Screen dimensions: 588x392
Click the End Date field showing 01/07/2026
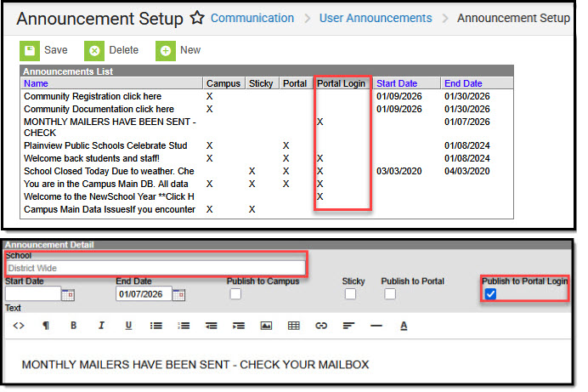(x=144, y=294)
